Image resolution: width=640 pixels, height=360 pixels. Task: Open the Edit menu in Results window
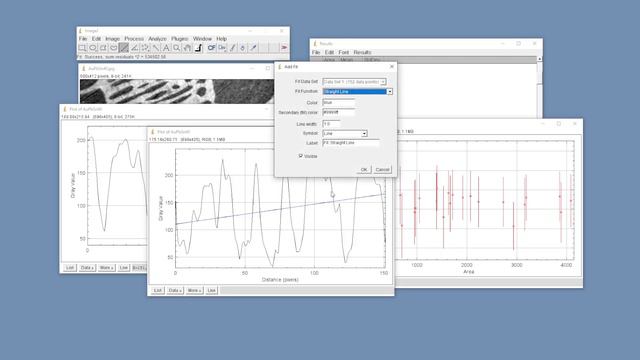point(329,52)
